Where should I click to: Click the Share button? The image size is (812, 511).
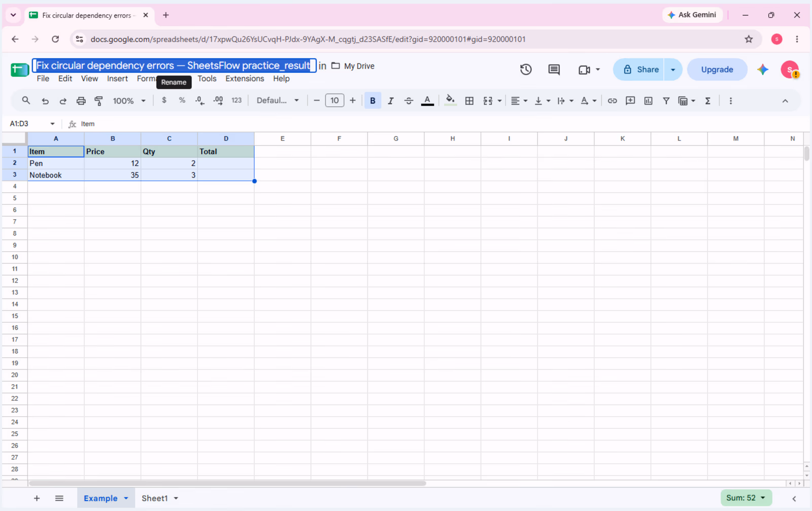[x=640, y=70]
